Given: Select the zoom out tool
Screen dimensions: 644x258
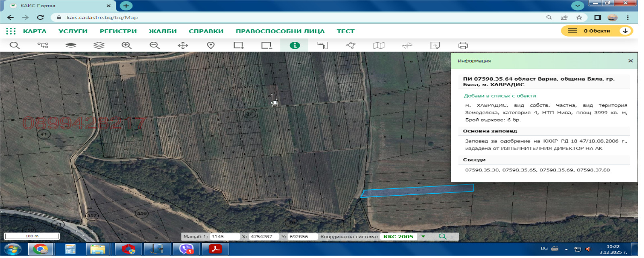Looking at the screenshot, I should tap(155, 45).
